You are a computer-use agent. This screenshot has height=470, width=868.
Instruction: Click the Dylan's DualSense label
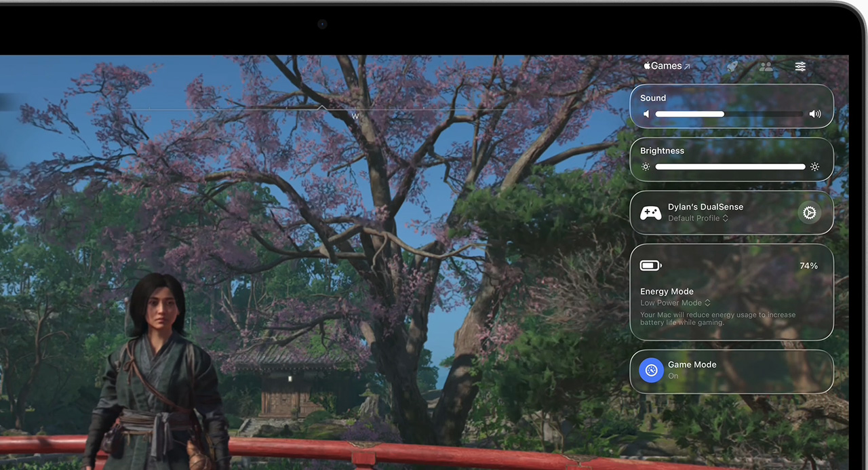coord(705,207)
